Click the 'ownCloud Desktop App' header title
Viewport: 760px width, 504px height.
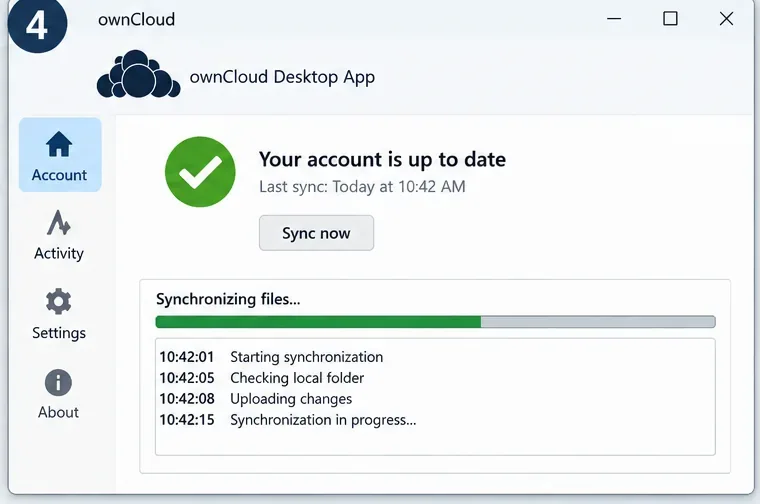pos(282,77)
